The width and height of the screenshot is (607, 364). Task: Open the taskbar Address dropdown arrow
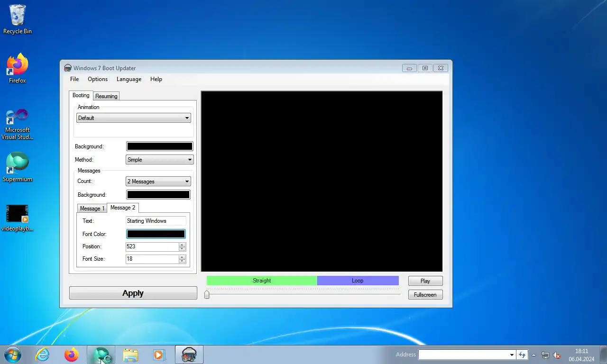coord(512,355)
